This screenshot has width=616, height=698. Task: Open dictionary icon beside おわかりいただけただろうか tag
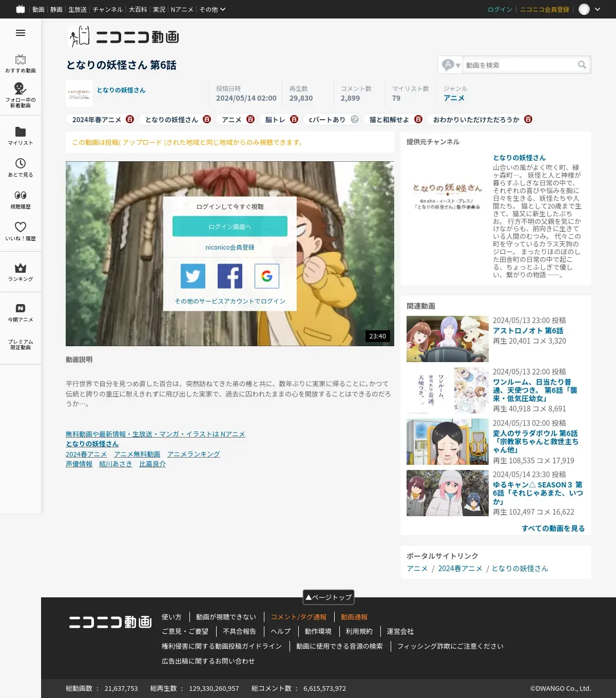click(x=528, y=119)
